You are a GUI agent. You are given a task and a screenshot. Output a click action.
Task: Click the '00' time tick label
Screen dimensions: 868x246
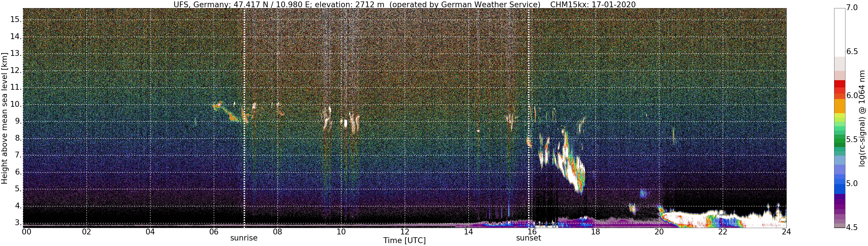[26, 232]
